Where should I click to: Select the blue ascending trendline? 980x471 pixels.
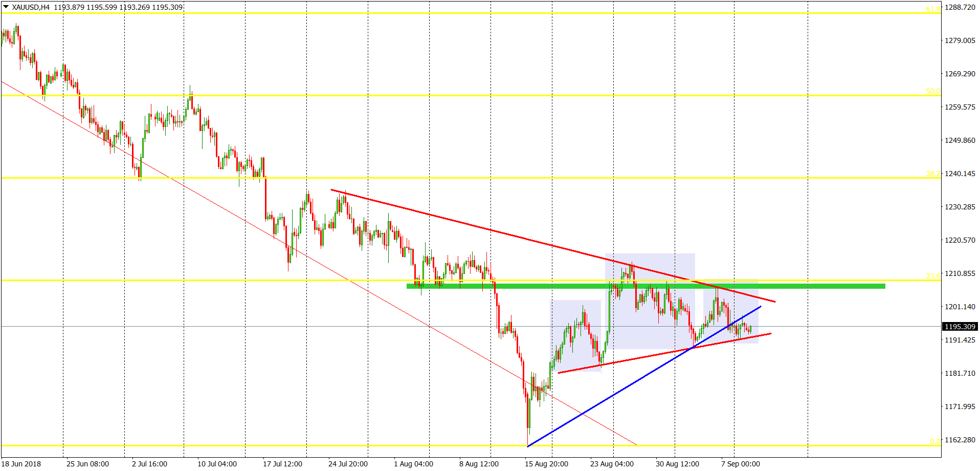[x=644, y=376]
